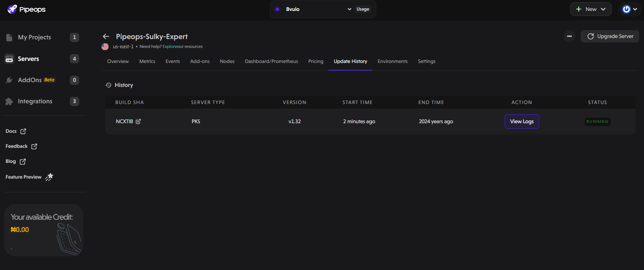Screen dimensions: 644x270
Task: Open the NCXTIB external link icon
Action: (138, 121)
